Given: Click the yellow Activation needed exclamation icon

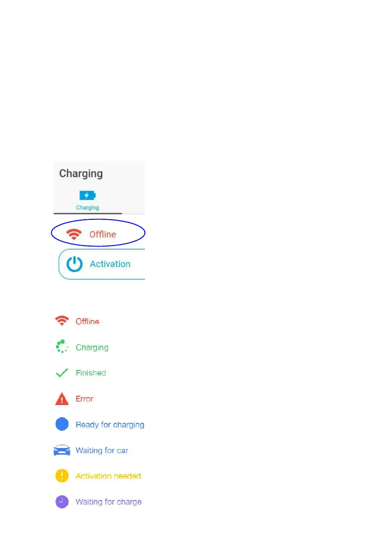Looking at the screenshot, I should (x=62, y=476).
